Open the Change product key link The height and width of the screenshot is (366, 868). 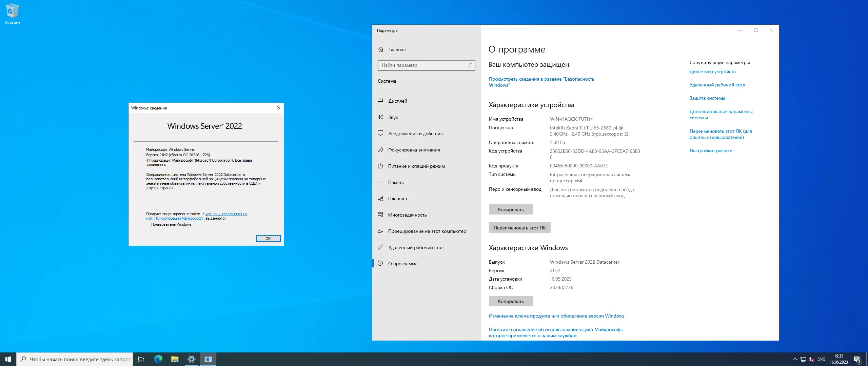[556, 316]
